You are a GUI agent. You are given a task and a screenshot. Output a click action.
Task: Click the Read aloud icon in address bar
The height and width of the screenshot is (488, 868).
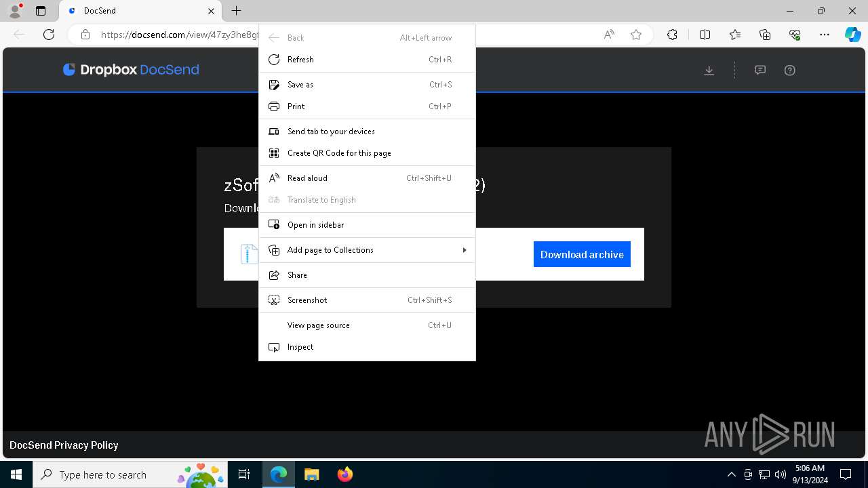coord(609,35)
